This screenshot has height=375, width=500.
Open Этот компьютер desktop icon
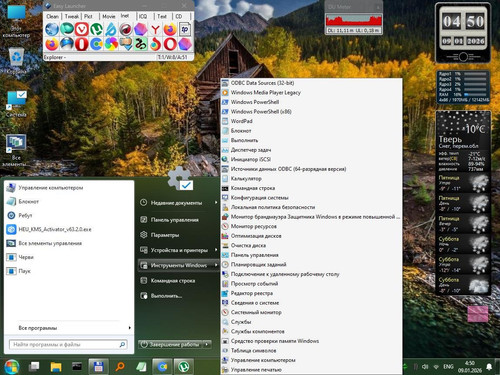click(16, 21)
